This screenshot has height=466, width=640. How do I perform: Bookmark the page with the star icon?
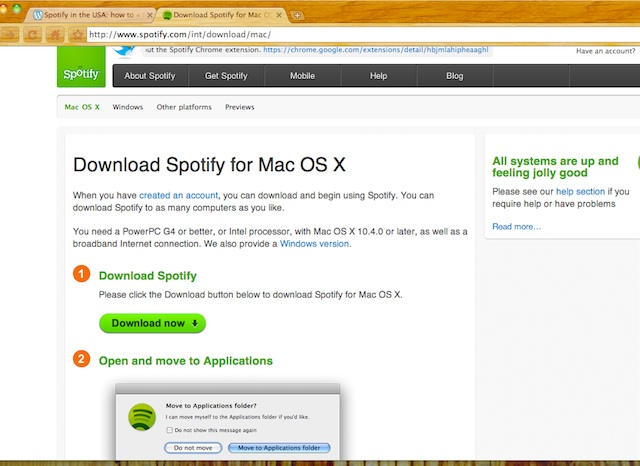pos(77,35)
